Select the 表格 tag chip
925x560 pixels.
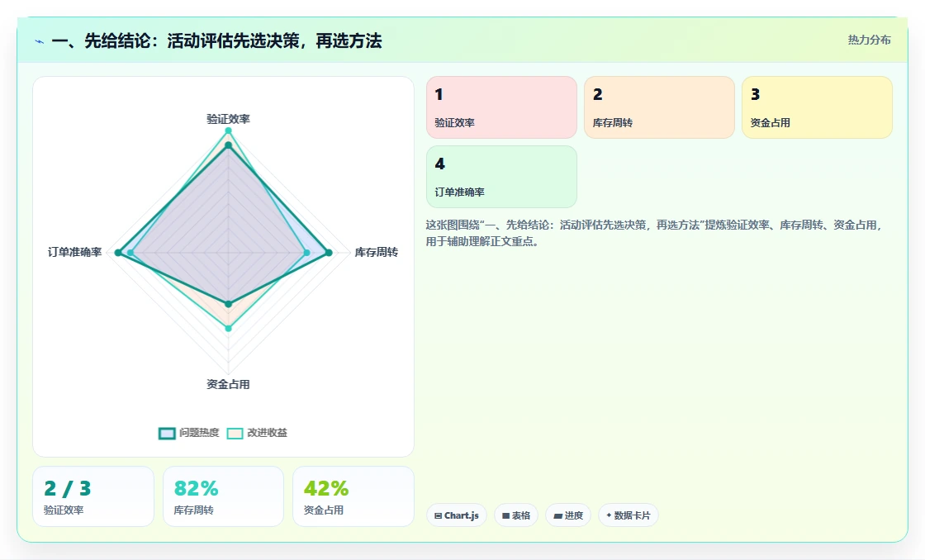(516, 515)
